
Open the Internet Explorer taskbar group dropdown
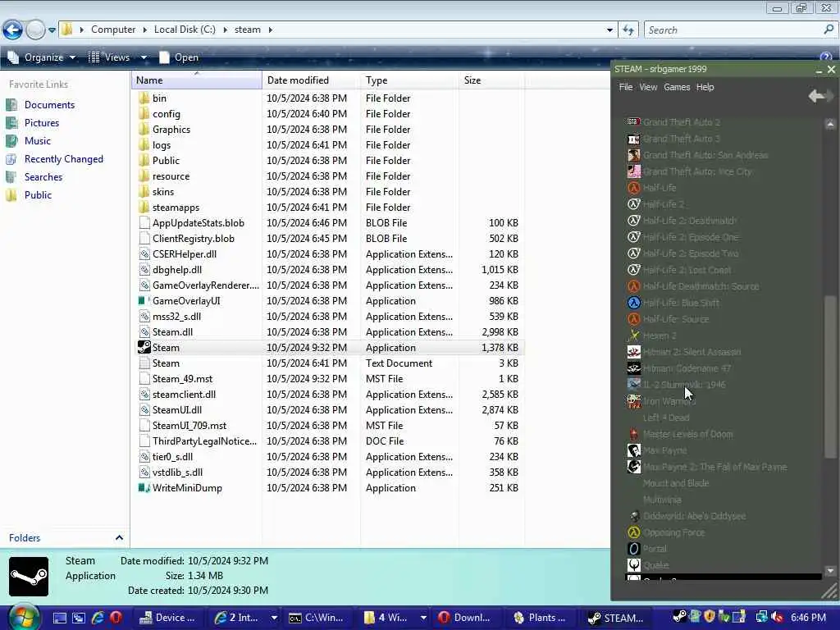(274, 618)
